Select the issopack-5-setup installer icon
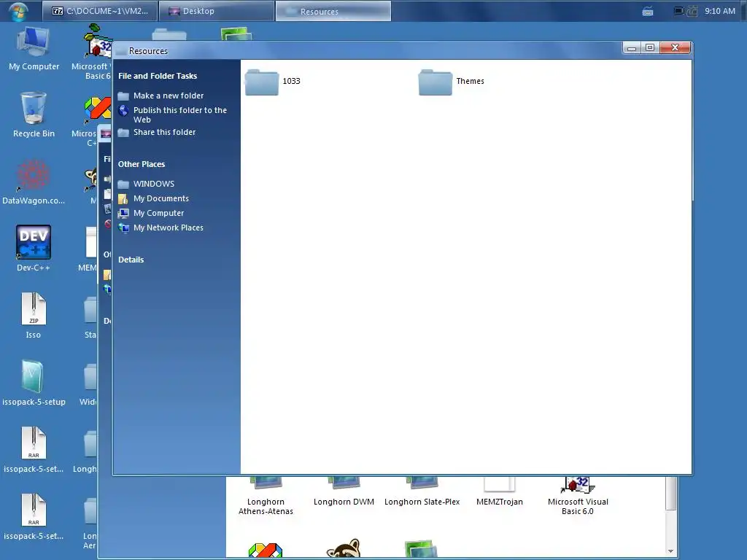747x560 pixels. (x=34, y=382)
